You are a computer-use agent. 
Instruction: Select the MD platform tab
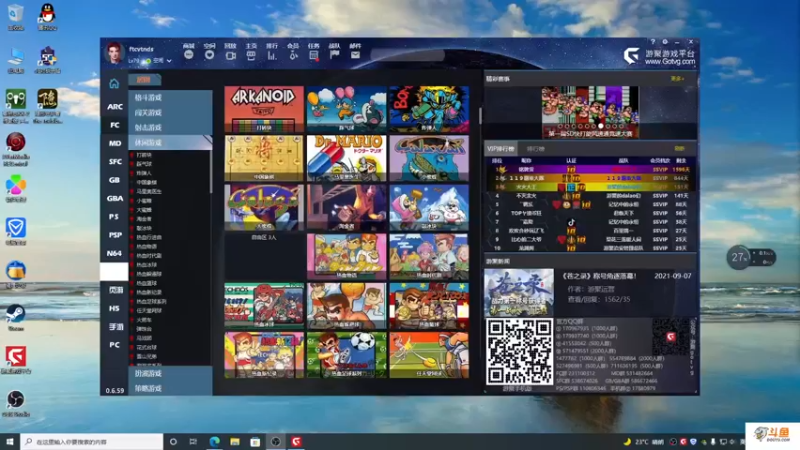[114, 143]
